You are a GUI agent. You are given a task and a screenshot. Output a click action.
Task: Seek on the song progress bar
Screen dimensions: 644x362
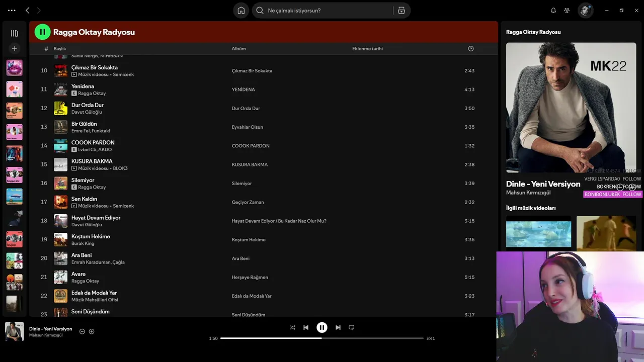coord(322,338)
